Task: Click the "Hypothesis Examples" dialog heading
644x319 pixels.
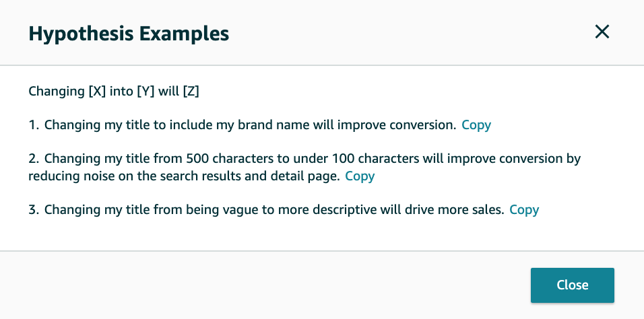Action: (129, 32)
